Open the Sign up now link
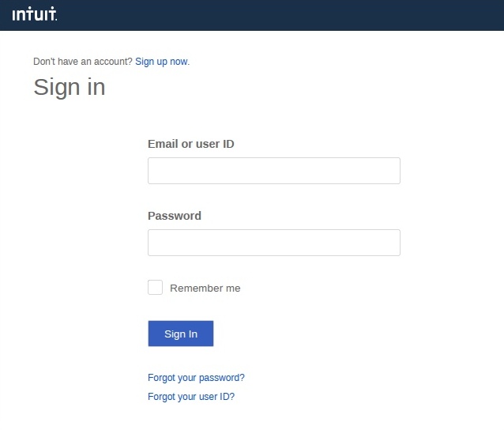 [x=161, y=62]
